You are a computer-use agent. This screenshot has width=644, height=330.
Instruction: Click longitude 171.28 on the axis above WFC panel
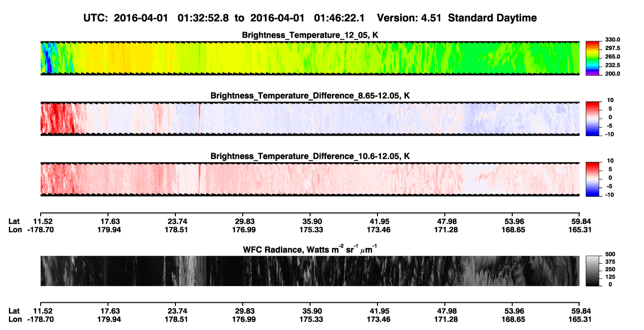445,230
